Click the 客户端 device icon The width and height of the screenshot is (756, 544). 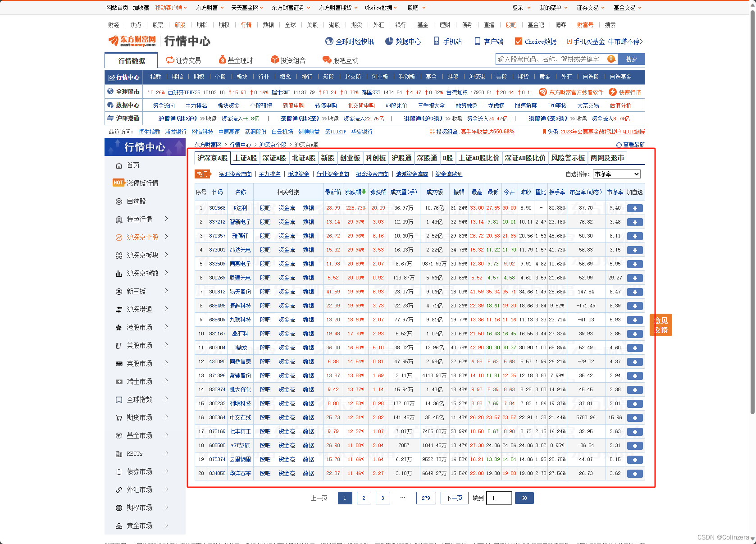coord(478,41)
